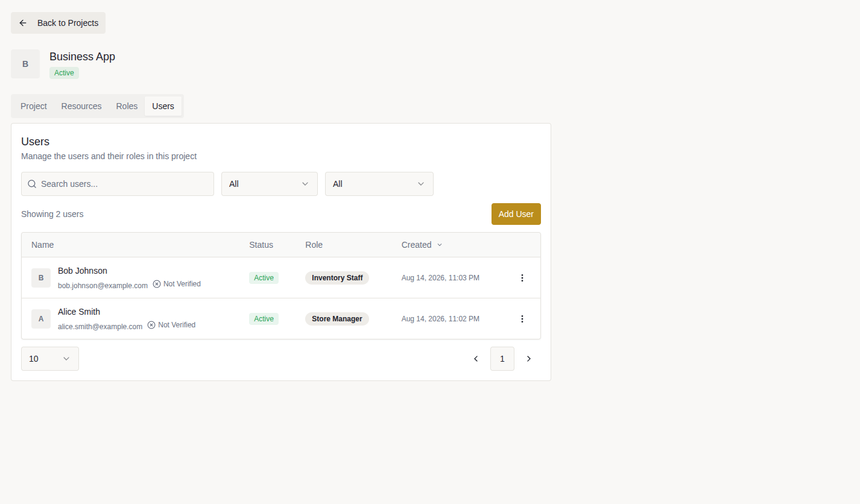Click the name Bob Johnson
The image size is (860, 504).
[83, 271]
